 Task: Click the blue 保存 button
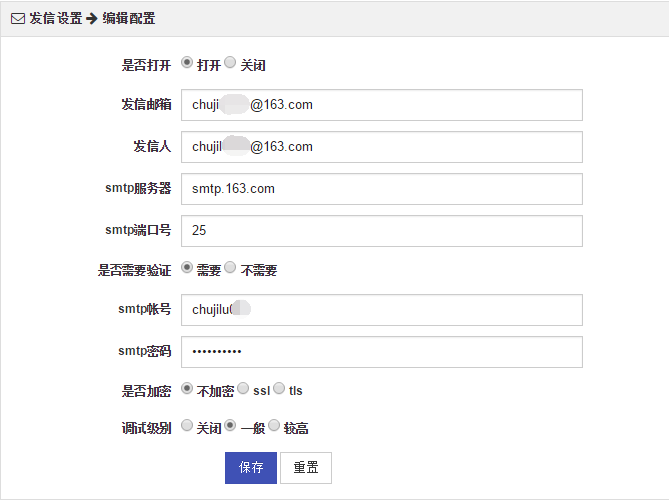(x=251, y=468)
